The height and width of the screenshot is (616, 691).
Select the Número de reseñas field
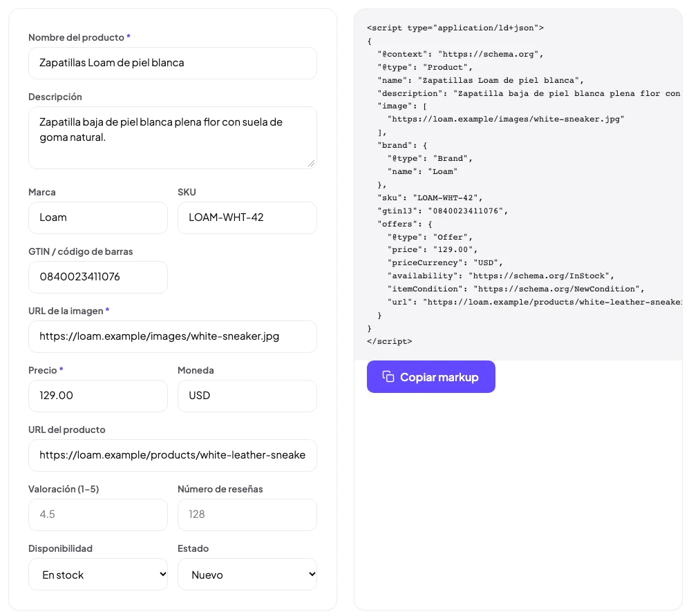click(247, 514)
